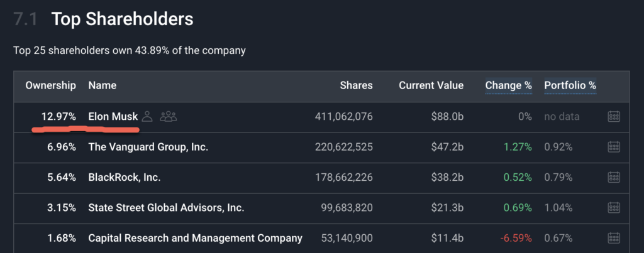Open calendar icon in Elon Musk row
Viewport: 644px width, 253px height.
coord(614,117)
